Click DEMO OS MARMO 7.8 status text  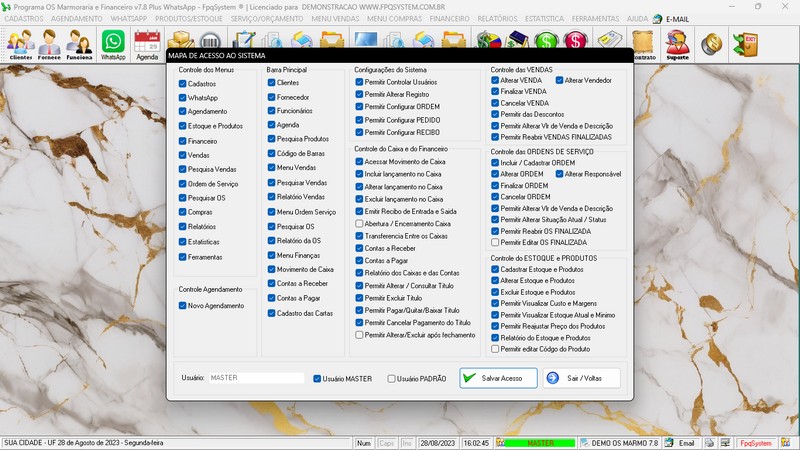(x=624, y=443)
